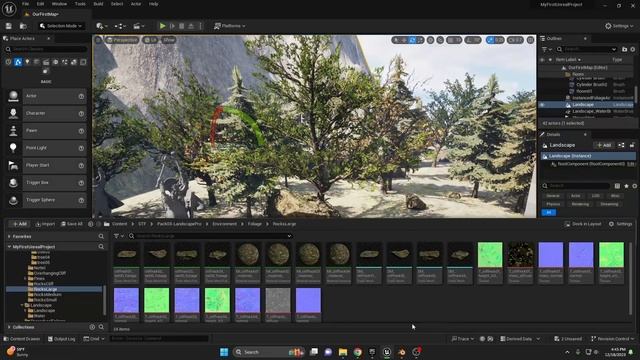
Task: Select the Rendering filter in Details
Action: (x=580, y=204)
